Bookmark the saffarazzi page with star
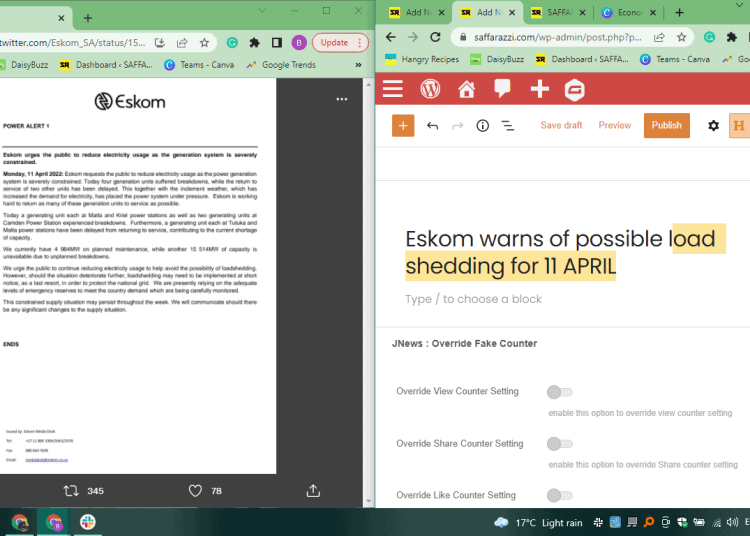 point(682,37)
